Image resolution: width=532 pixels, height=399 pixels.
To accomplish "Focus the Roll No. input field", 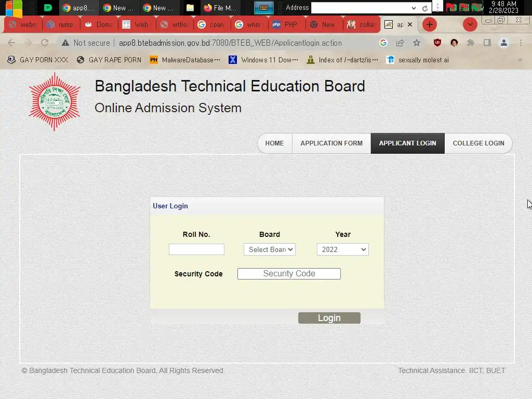I will 196,249.
